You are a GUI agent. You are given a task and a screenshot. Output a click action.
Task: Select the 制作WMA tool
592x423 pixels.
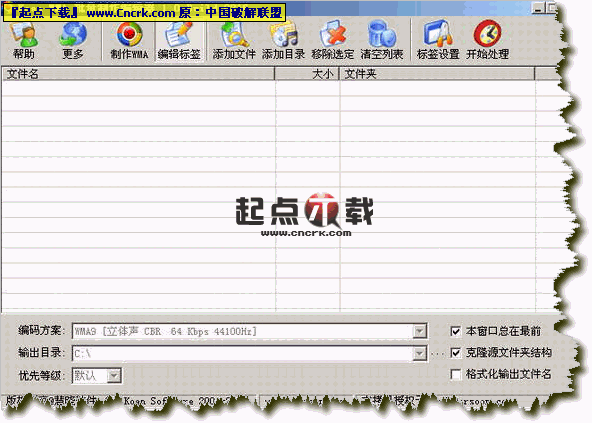point(129,41)
